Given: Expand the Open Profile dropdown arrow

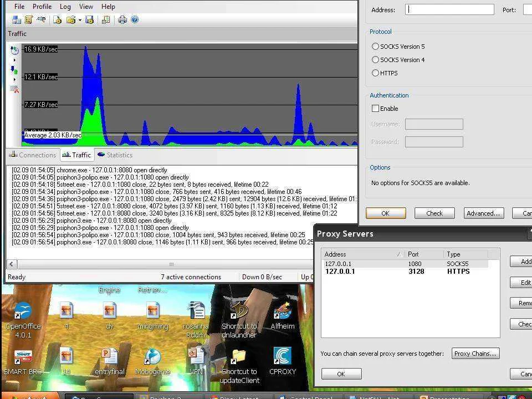Looking at the screenshot, I should click(80, 20).
